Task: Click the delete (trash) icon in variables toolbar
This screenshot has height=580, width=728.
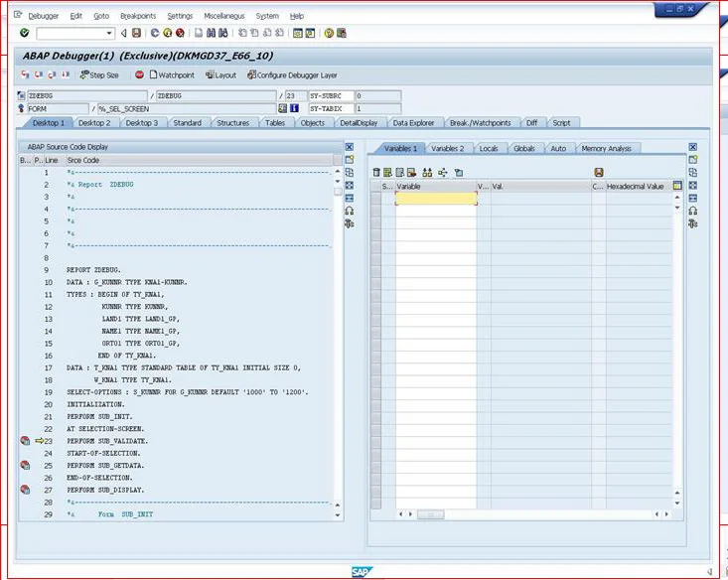Action: (x=376, y=172)
